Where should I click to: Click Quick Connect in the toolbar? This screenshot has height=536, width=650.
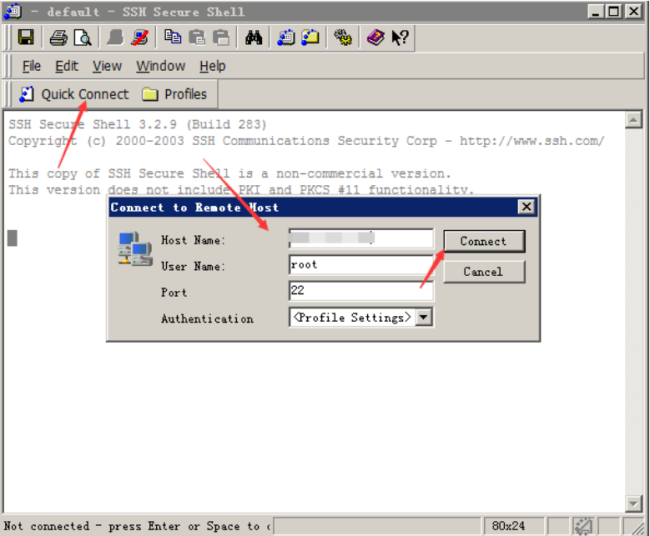point(74,94)
